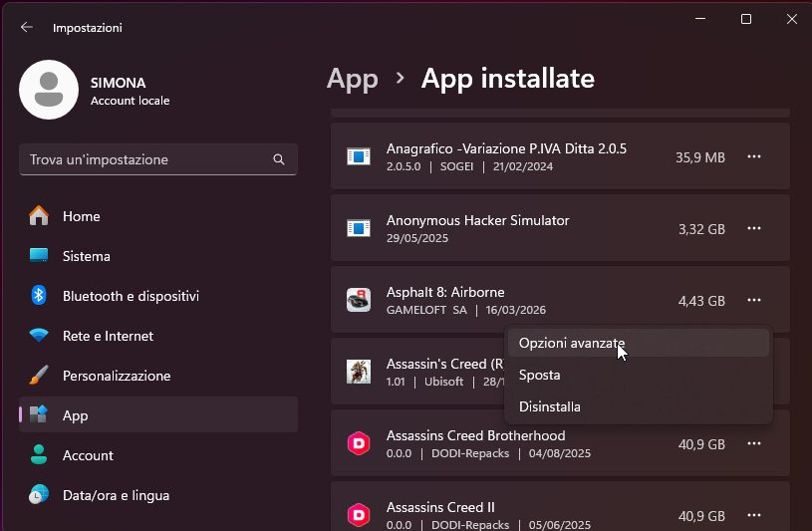Open Personalizzazione section
This screenshot has height=531, width=812.
click(x=158, y=376)
